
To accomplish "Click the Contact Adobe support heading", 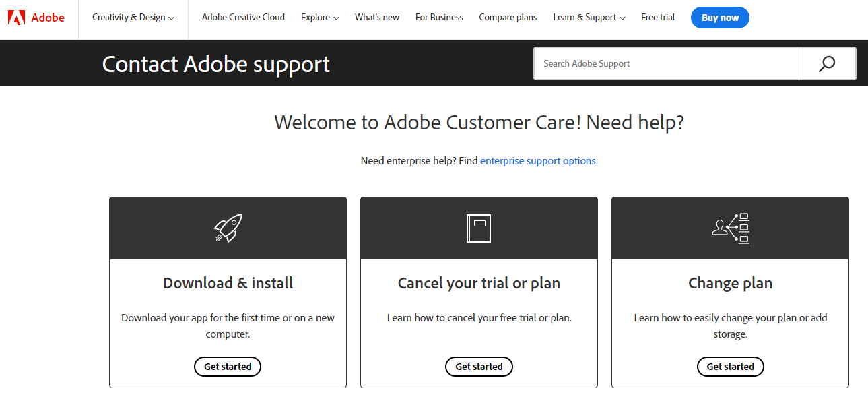I will coord(215,63).
